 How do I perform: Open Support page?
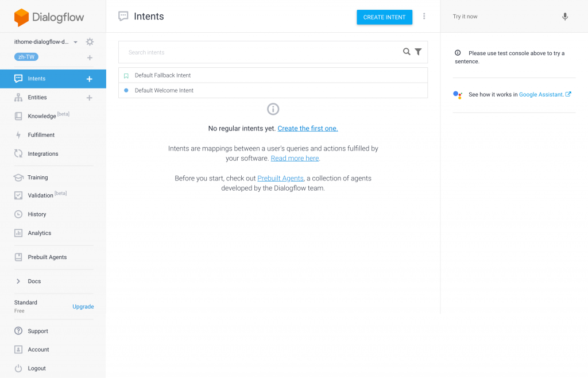point(38,331)
